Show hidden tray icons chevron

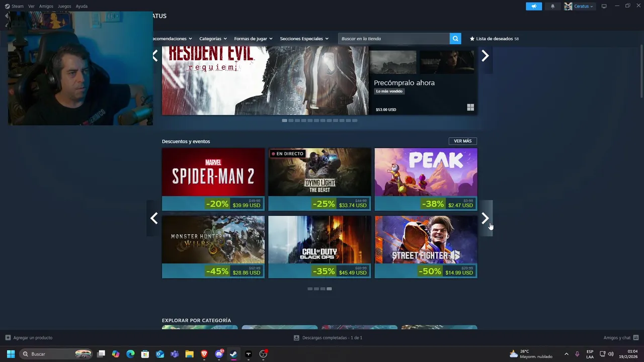(x=566, y=354)
